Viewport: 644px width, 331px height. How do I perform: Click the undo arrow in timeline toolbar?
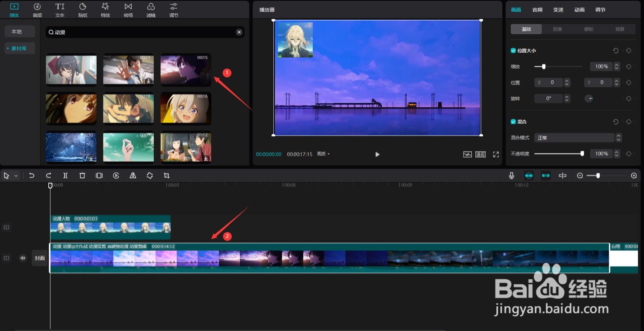pos(31,175)
